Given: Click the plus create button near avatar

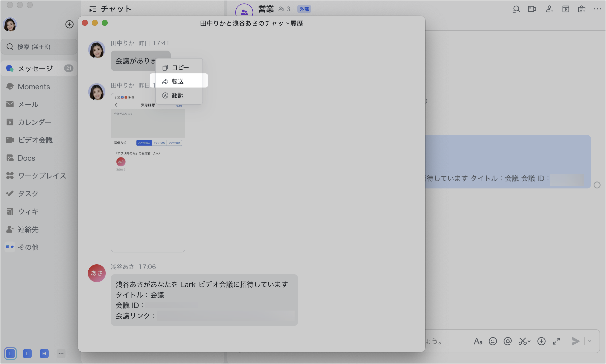Looking at the screenshot, I should pyautogui.click(x=69, y=24).
